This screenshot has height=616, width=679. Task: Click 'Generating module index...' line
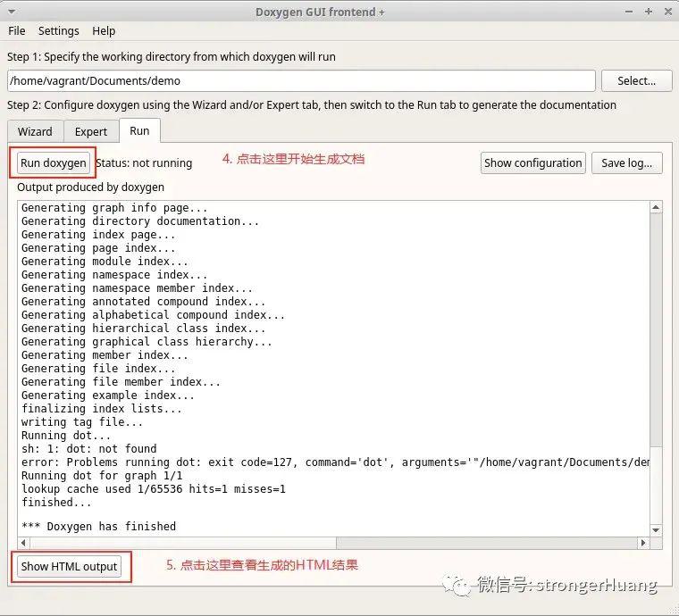pos(105,262)
